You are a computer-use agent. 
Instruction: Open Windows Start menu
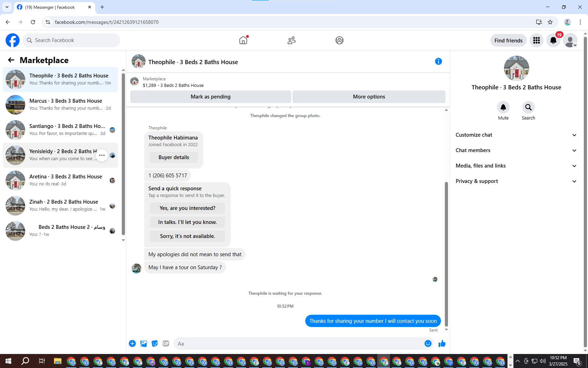pyautogui.click(x=8, y=361)
